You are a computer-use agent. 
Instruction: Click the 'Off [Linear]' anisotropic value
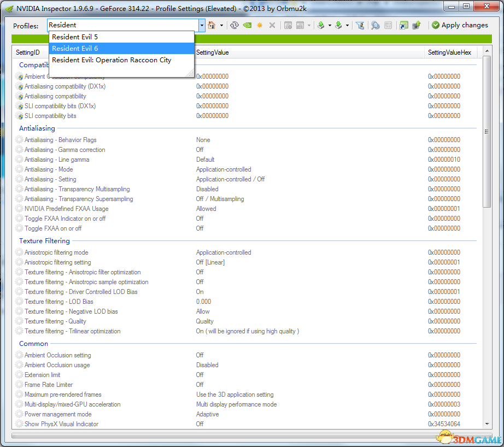tap(210, 262)
